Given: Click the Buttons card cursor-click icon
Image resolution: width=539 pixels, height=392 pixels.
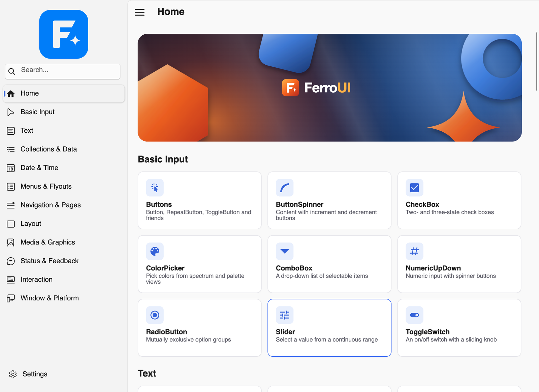Looking at the screenshot, I should pos(155,188).
